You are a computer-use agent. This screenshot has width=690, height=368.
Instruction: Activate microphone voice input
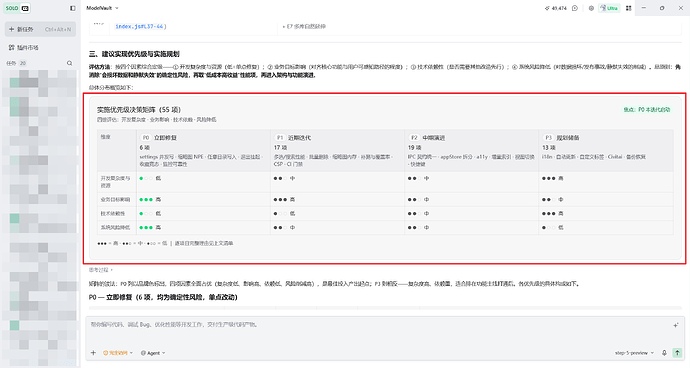(x=664, y=353)
